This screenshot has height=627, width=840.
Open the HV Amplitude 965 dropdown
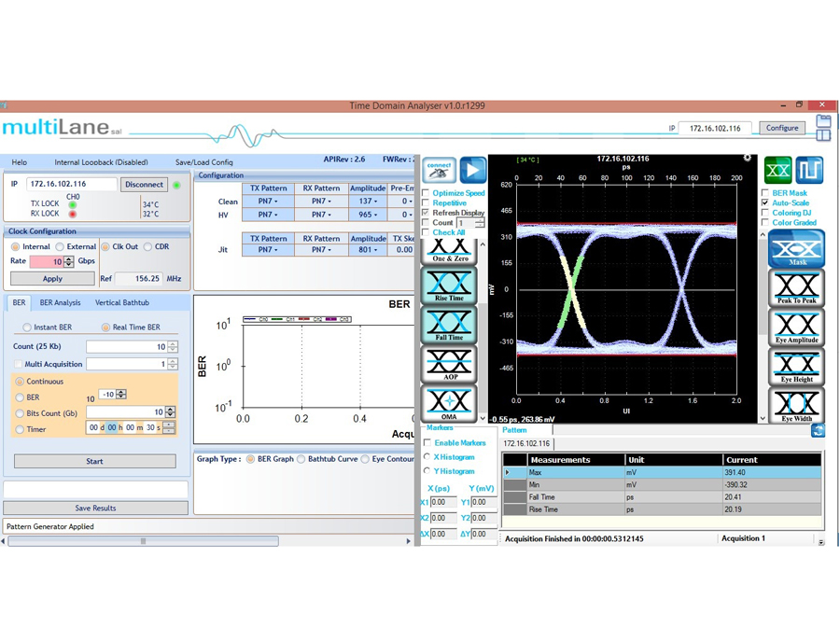tap(368, 215)
